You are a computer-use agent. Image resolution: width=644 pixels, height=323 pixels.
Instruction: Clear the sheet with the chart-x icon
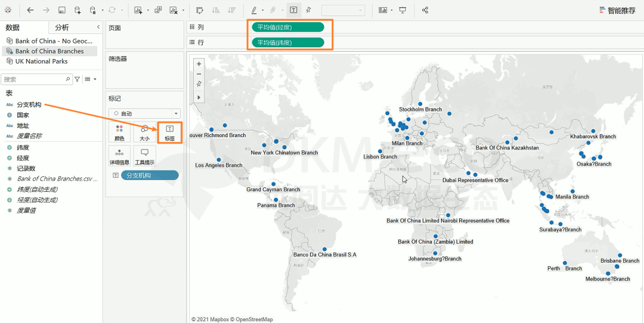click(x=174, y=10)
